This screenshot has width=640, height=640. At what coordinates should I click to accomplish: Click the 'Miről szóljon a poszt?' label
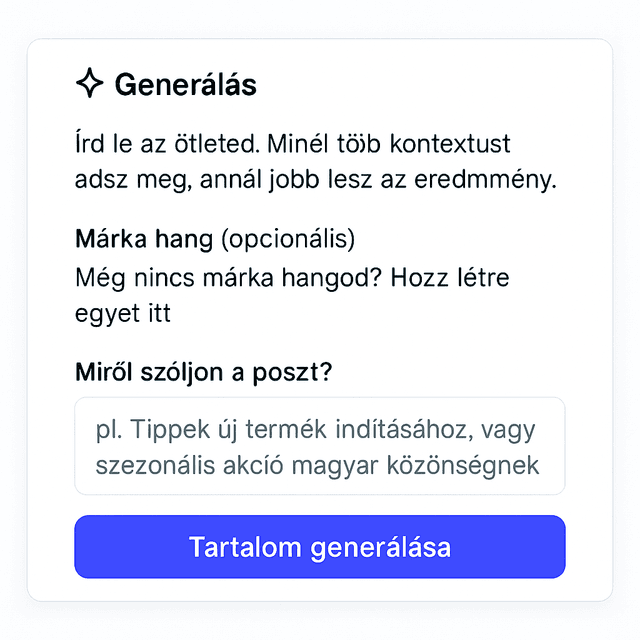204,372
